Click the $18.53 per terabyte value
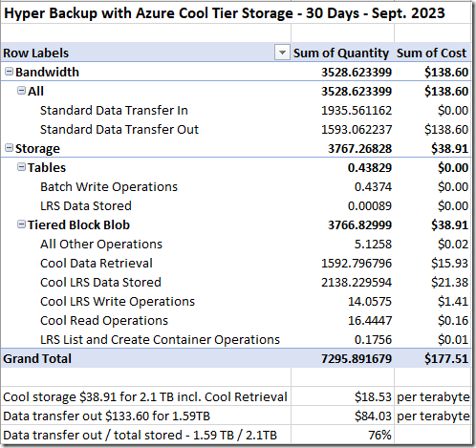Image resolution: width=476 pixels, height=448 pixels. (373, 397)
